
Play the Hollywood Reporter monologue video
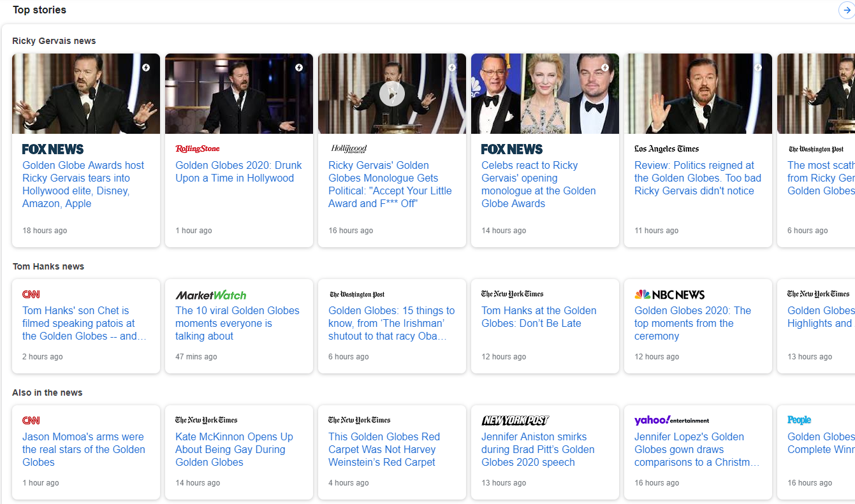point(392,94)
